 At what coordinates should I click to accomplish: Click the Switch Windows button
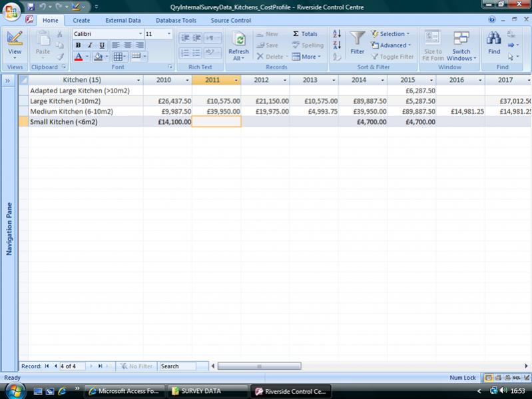click(461, 45)
